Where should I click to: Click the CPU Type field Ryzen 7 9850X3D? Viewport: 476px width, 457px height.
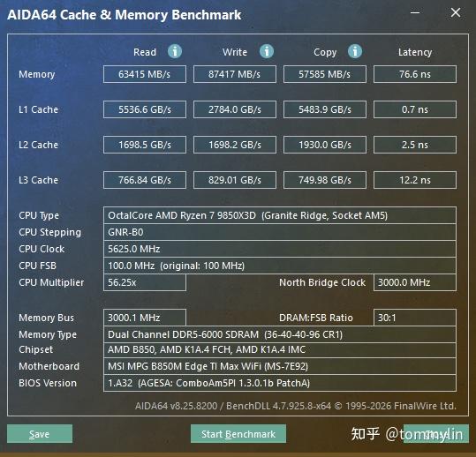[280, 215]
